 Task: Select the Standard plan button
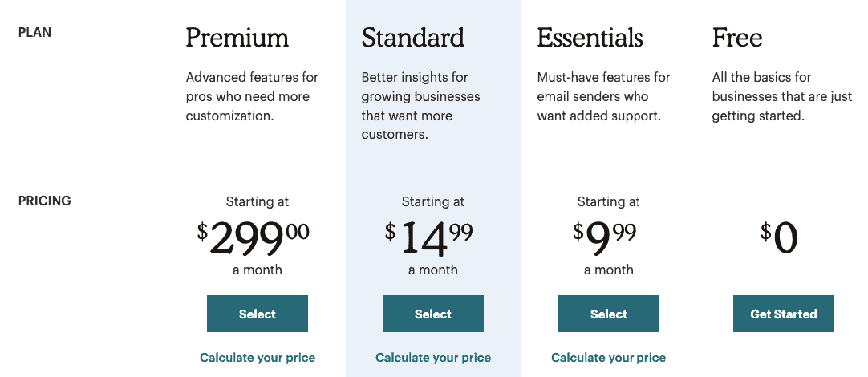433,314
